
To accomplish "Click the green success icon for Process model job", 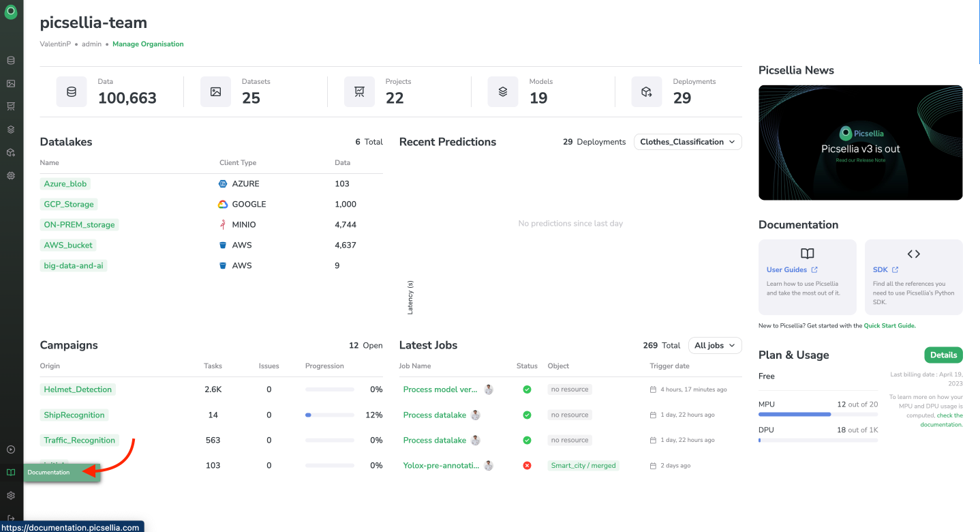I will [527, 389].
